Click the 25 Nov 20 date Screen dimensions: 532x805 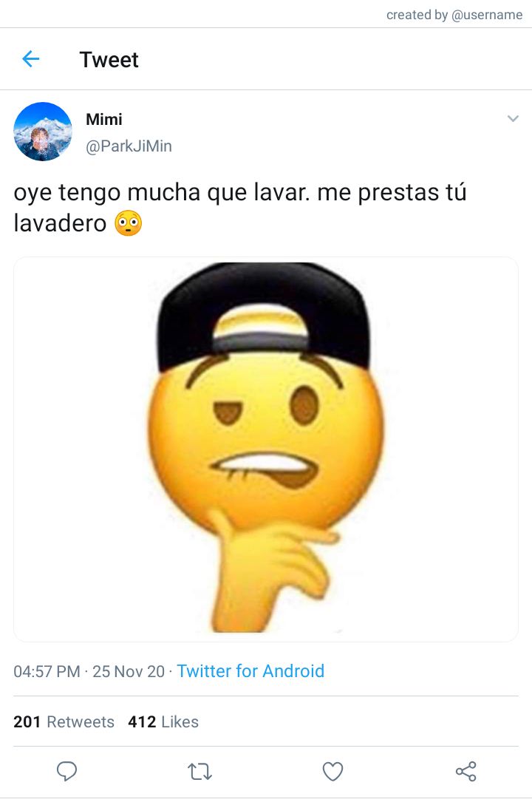click(129, 671)
